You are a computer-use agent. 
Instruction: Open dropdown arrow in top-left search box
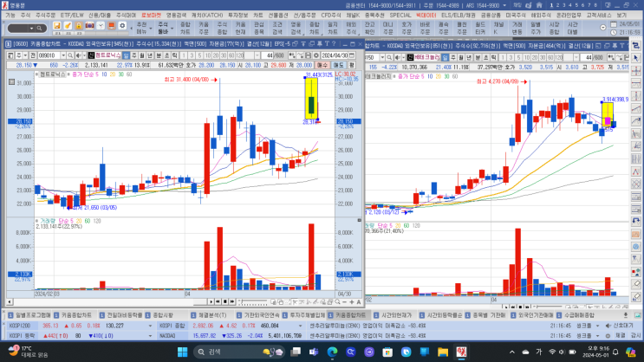coord(31,29)
